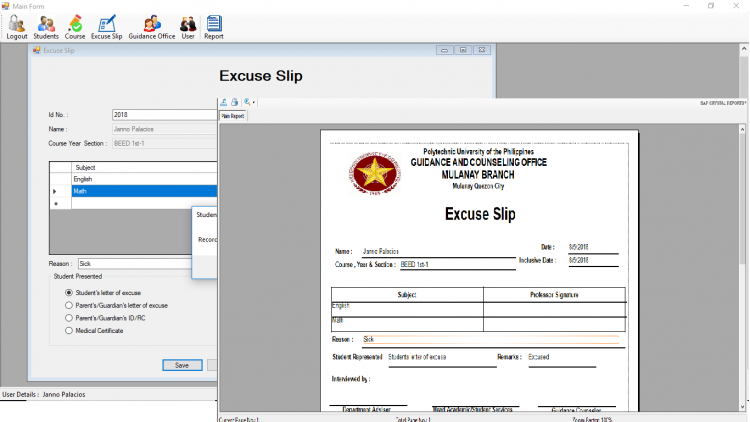This screenshot has height=422, width=750.
Task: Click the Export Report icon in viewer
Action: click(223, 102)
